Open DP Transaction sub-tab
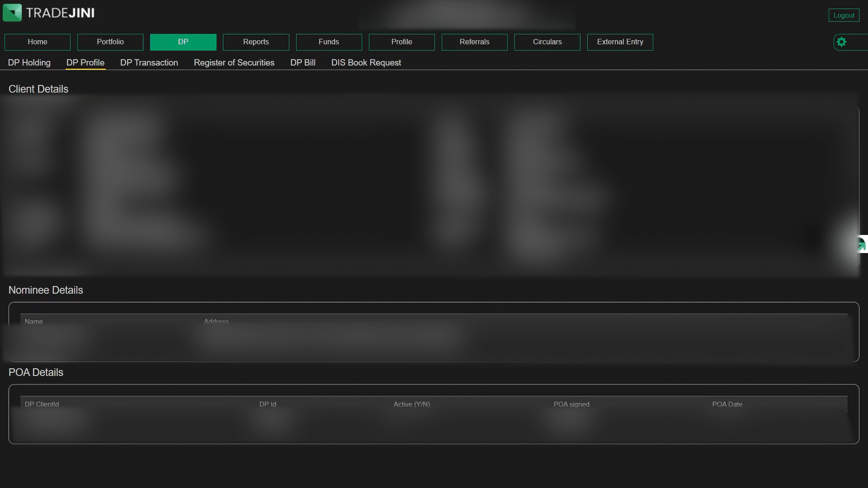 coord(149,63)
